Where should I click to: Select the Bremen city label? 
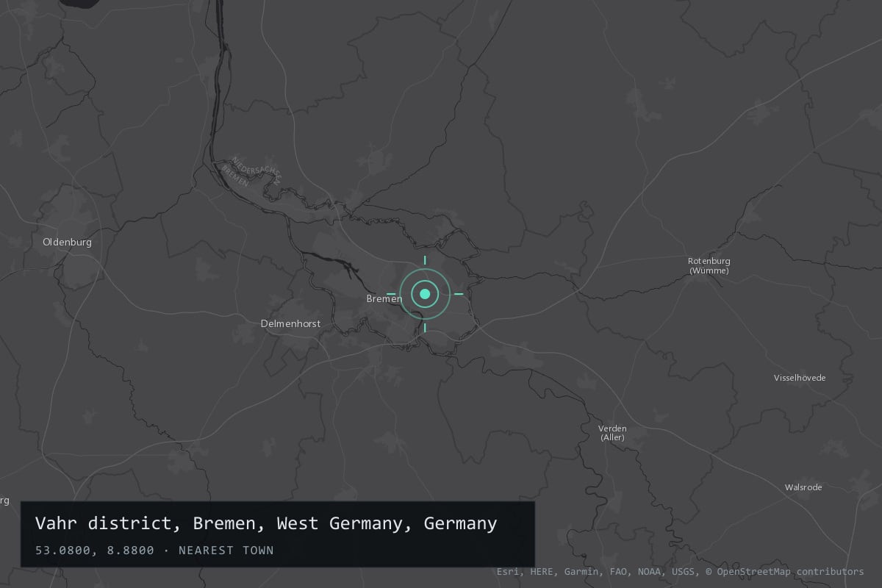(384, 299)
